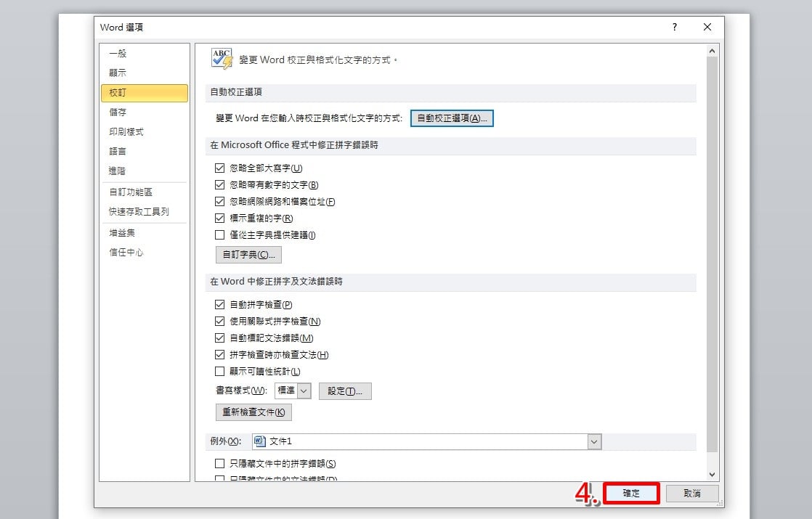Viewport: 812px width, 519px height.
Task: Open the 語言 options page
Action: tap(145, 151)
